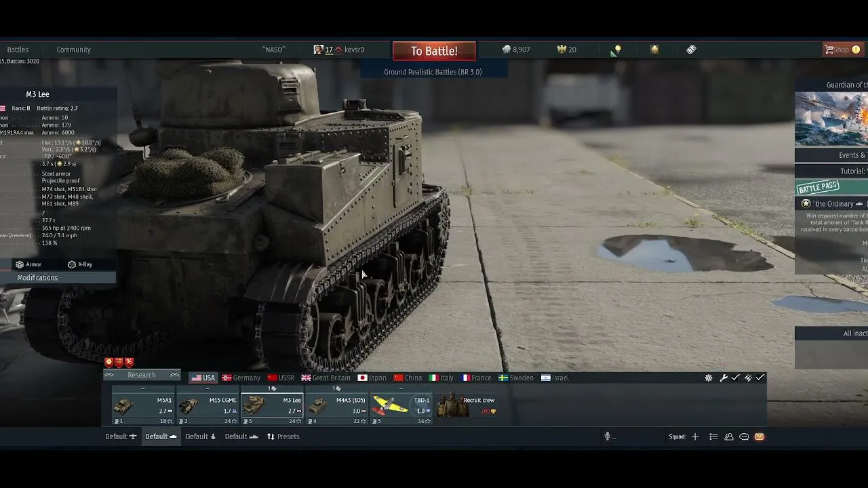Click the Golden Eagles balance icon
This screenshot has width=868, height=488.
[x=561, y=49]
